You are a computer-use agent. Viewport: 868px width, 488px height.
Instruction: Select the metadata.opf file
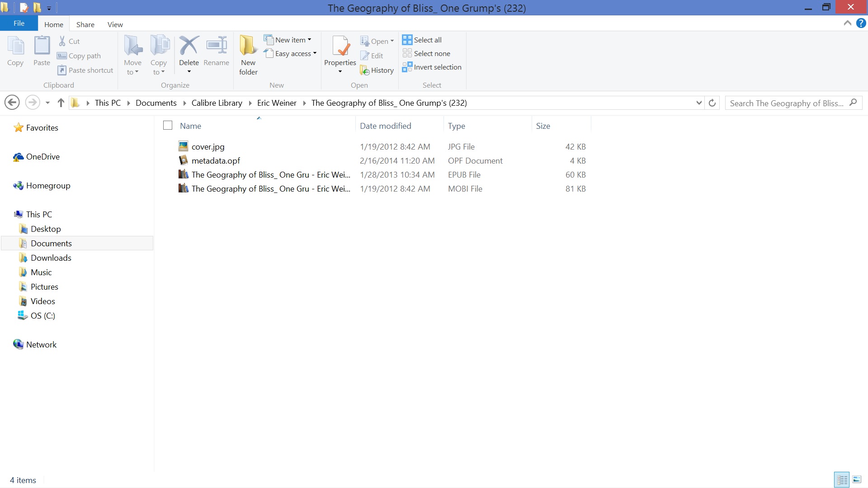(x=216, y=161)
